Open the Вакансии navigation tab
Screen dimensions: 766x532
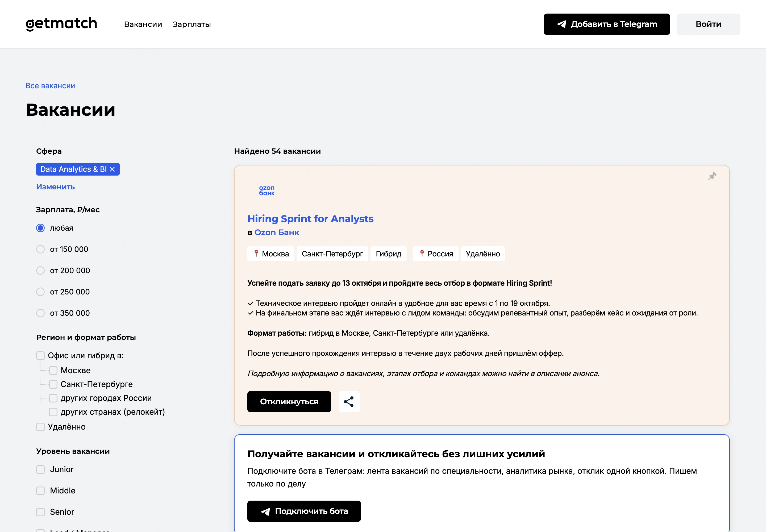[143, 24]
